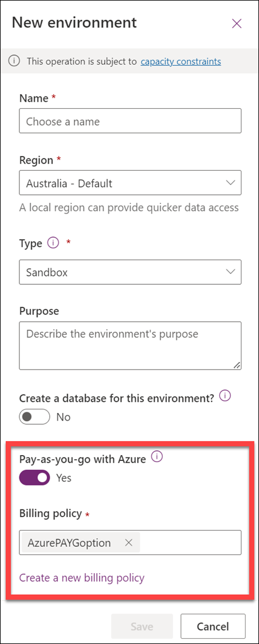The width and height of the screenshot is (259, 644).
Task: Open Create a new billing policy link
Action: [82, 578]
